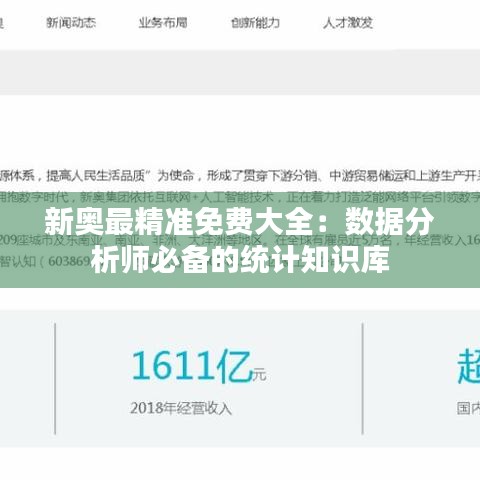Click the headline line 析师必备的统计知识库

tap(240, 260)
